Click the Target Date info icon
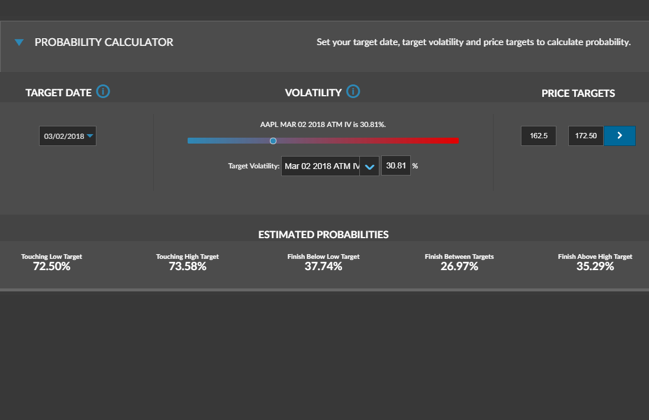Screen dimensions: 649x420 [103, 92]
